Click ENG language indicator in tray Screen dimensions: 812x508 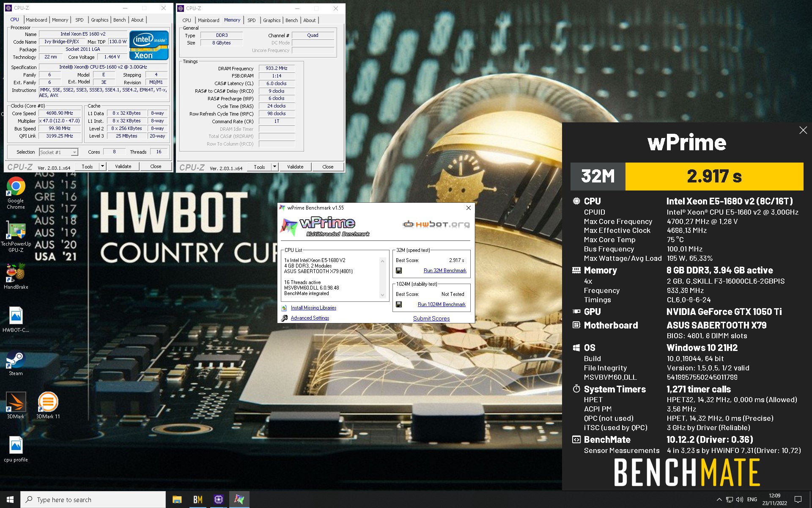[x=752, y=500]
